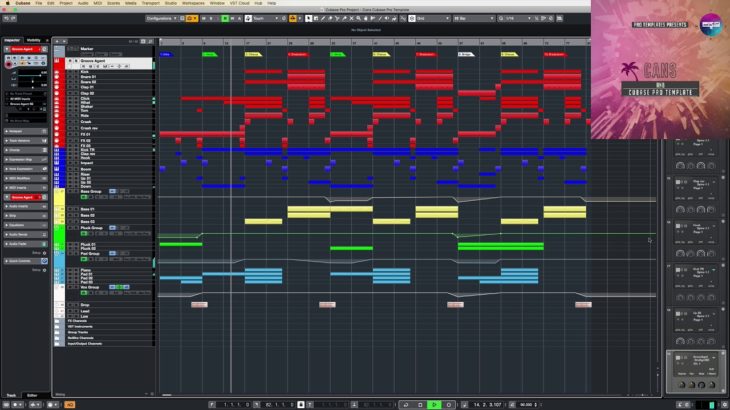The height and width of the screenshot is (410, 730).
Task: Click the orange constrain delay compensation icon
Action: [190, 18]
